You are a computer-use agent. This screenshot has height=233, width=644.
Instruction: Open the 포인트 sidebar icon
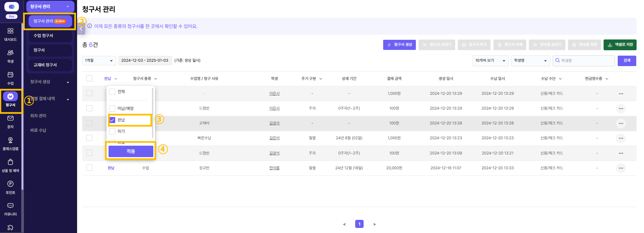pyautogui.click(x=10, y=184)
